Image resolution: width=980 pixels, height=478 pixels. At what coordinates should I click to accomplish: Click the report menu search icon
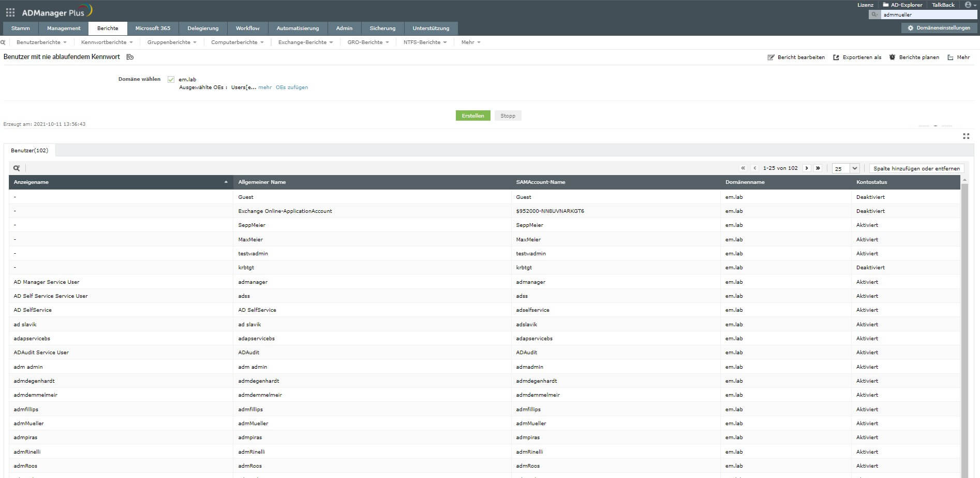point(3,42)
